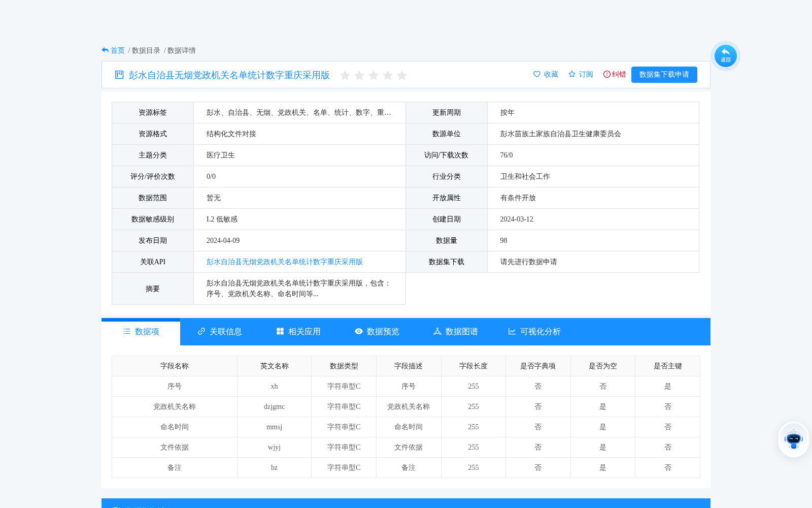Click the dzjgmc English name cell
812x508 pixels.
(275, 407)
